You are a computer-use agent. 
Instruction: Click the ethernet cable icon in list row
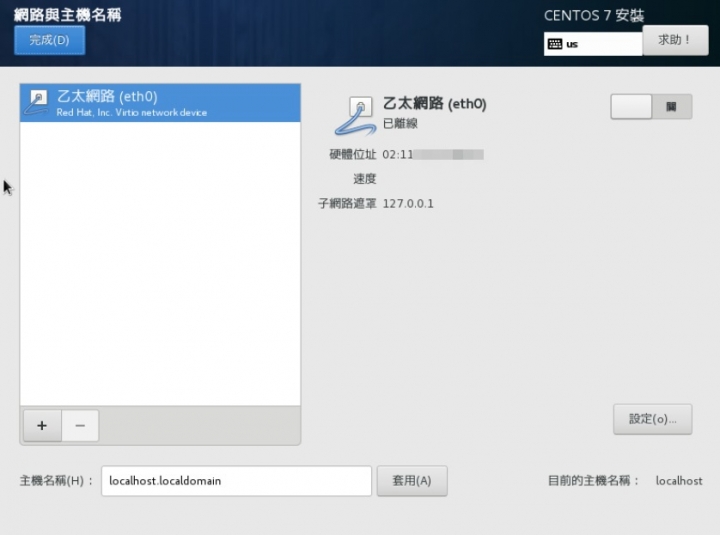[37, 103]
